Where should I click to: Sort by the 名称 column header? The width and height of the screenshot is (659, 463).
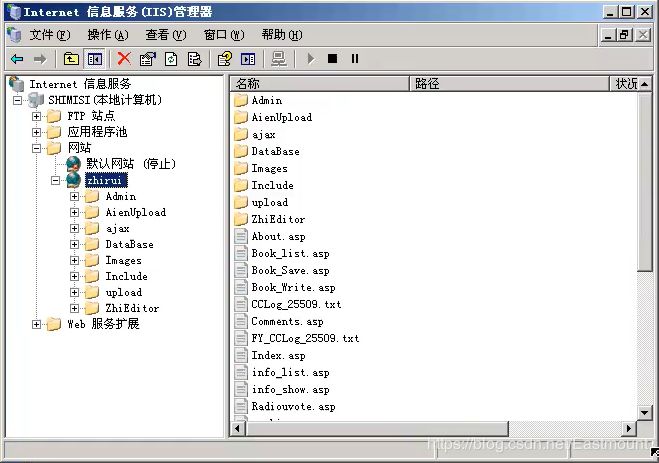pos(319,84)
